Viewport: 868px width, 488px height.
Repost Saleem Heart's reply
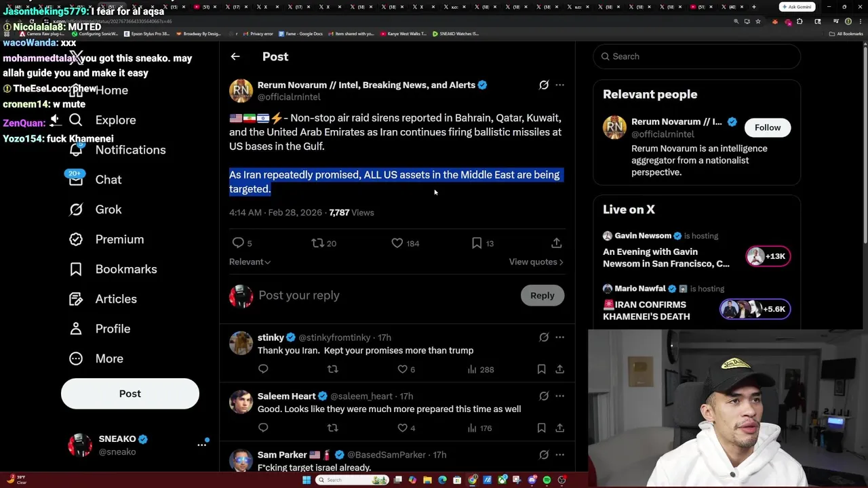[332, 428]
